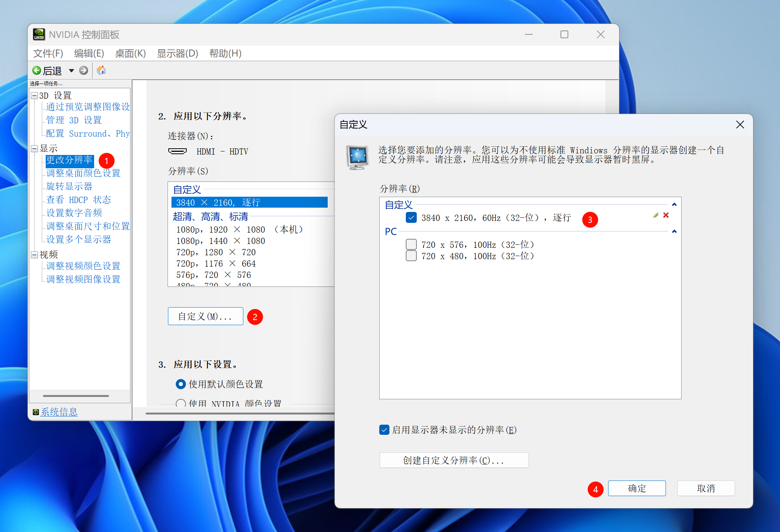Toggle 启用显示器未显示的分辨率 checkbox
The width and height of the screenshot is (780, 532).
(384, 430)
